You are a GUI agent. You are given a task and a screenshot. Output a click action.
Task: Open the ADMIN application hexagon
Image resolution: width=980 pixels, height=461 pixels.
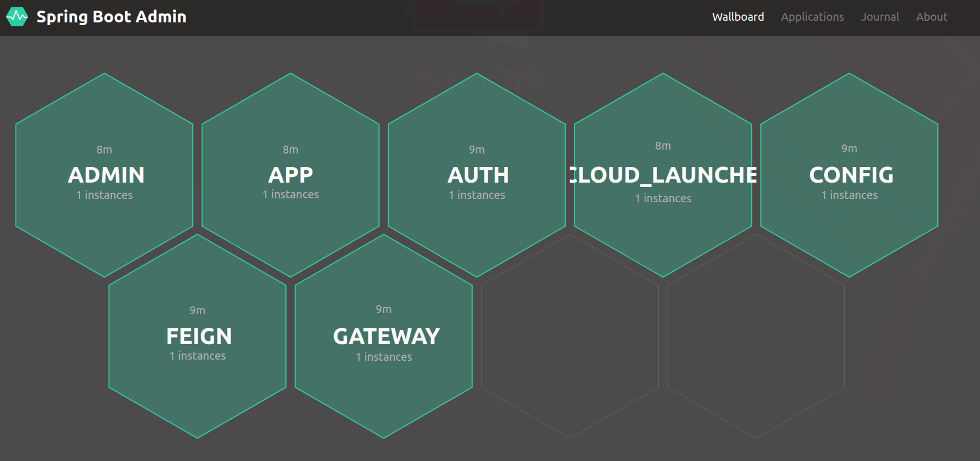(x=104, y=175)
